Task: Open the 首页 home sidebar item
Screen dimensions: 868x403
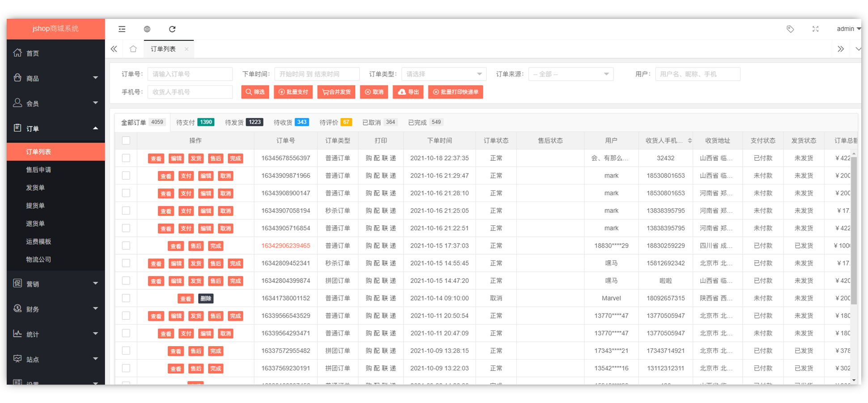Action: [x=56, y=53]
